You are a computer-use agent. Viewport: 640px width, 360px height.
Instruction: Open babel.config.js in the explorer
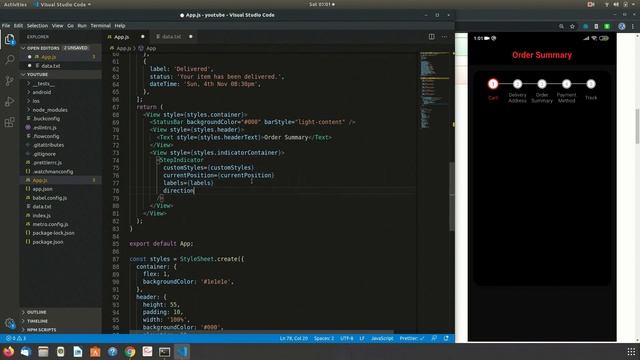pos(49,198)
